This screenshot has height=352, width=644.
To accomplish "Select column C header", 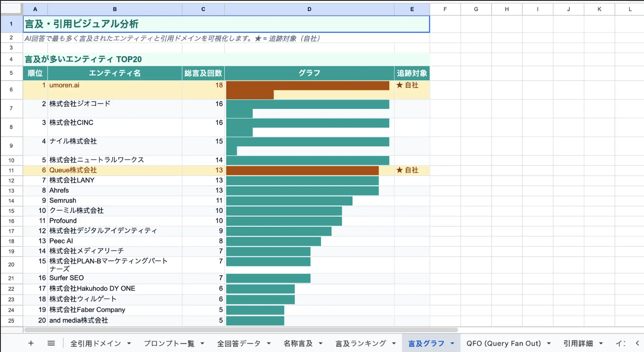I will (x=203, y=9).
